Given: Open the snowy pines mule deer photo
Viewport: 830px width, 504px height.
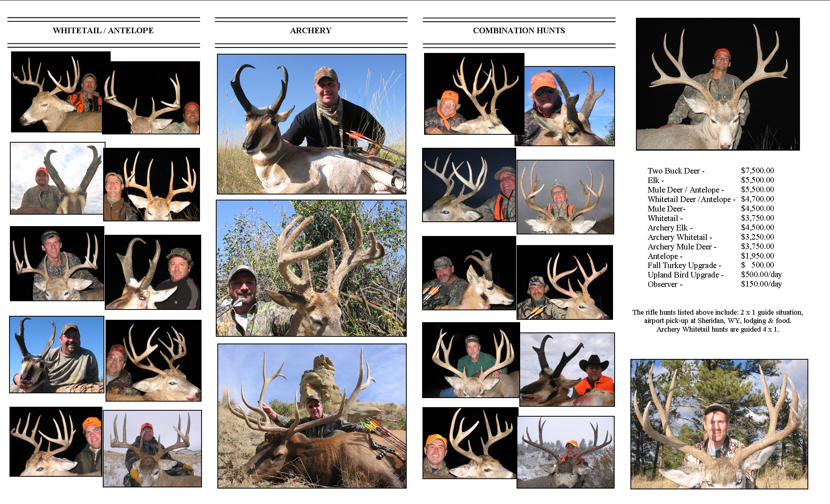Looking at the screenshot, I should (566, 452).
